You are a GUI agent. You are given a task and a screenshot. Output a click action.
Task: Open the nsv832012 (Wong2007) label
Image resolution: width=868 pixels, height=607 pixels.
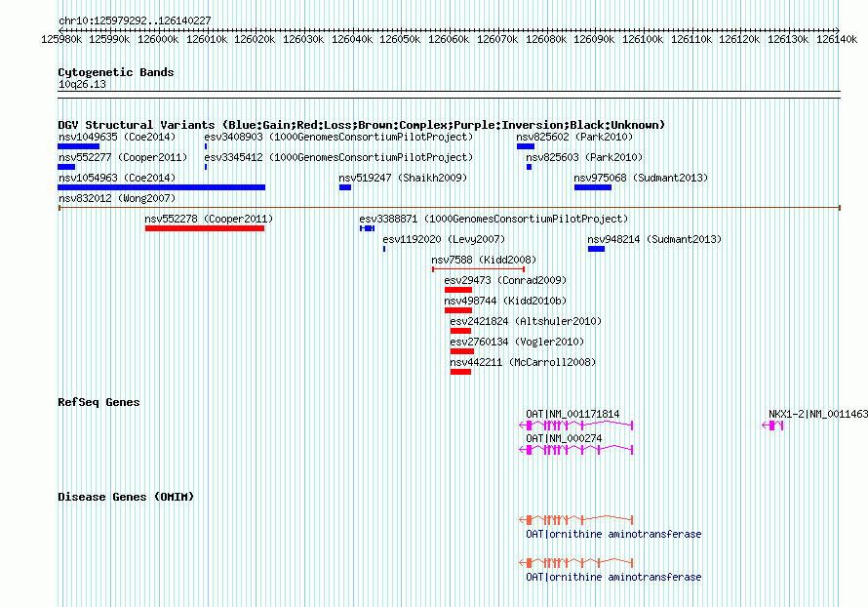point(117,198)
